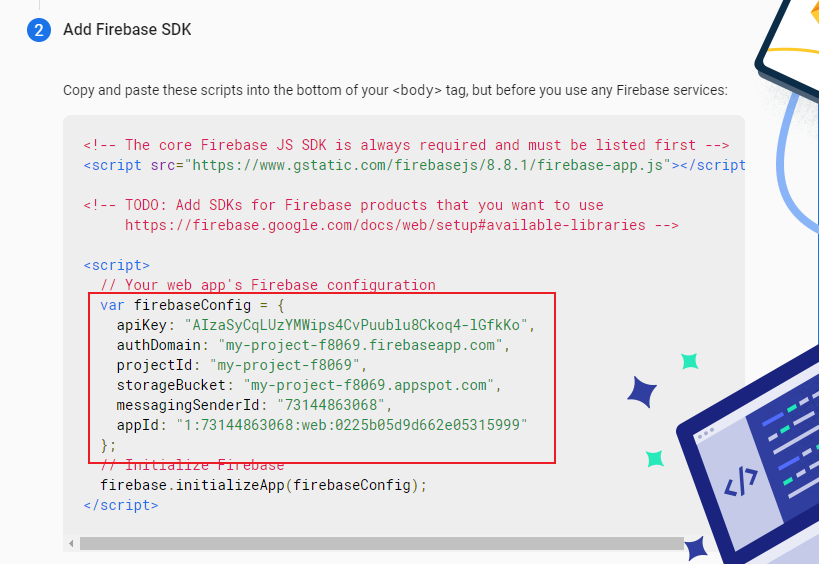
Task: Click the step 2 circle icon
Action: click(x=39, y=30)
